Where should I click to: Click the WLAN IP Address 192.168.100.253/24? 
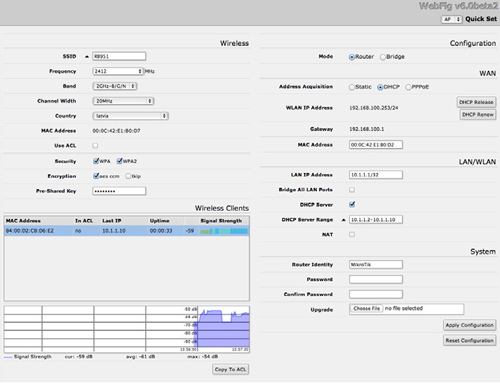coord(374,108)
